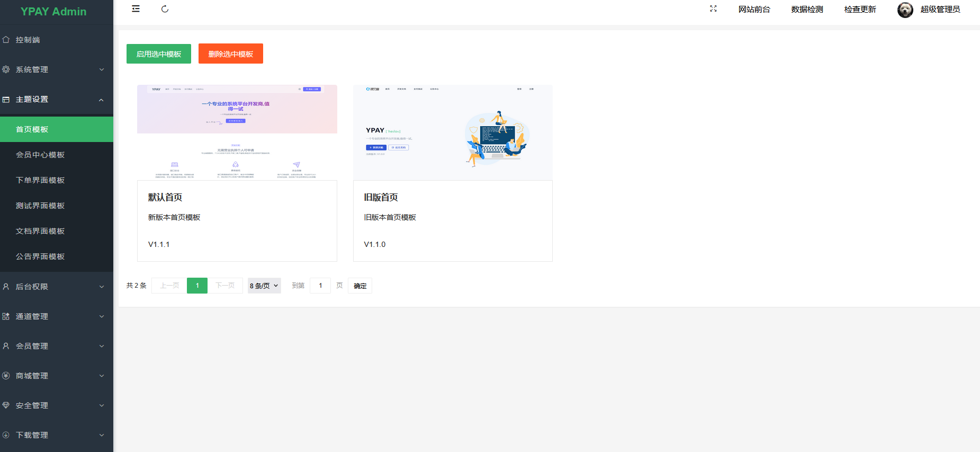
Task: Click the 新版本首页模板 description text
Action: coord(174,217)
